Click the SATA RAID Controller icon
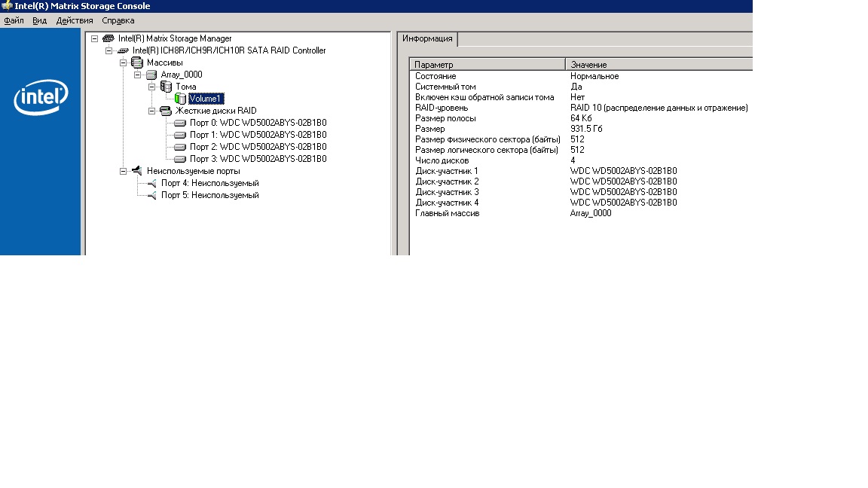868x488 pixels. click(x=123, y=50)
